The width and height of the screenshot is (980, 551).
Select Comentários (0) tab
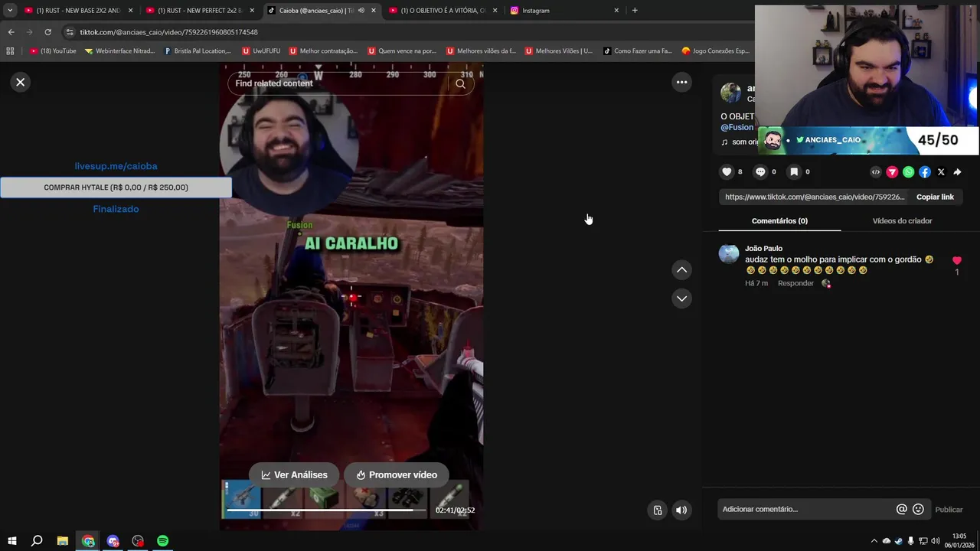tap(779, 220)
